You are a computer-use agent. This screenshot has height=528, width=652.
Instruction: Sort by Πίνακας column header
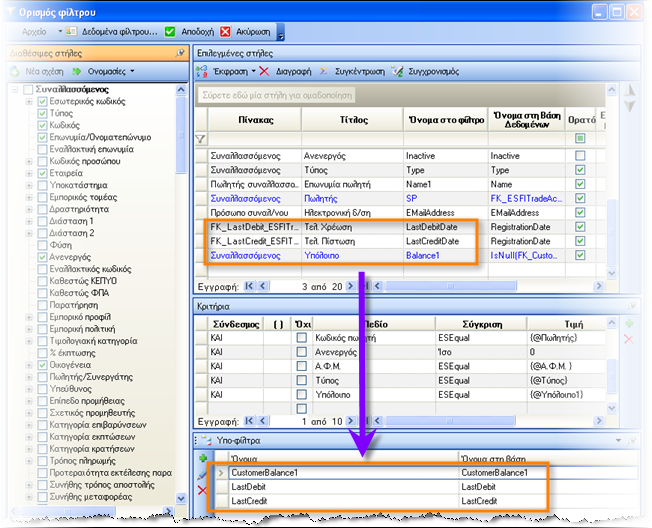tap(256, 120)
